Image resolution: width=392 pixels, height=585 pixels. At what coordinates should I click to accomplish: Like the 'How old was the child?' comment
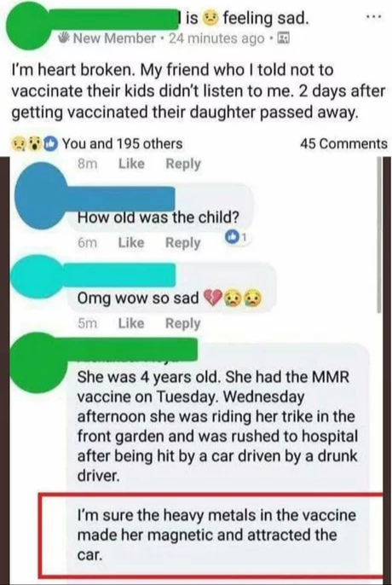[131, 242]
